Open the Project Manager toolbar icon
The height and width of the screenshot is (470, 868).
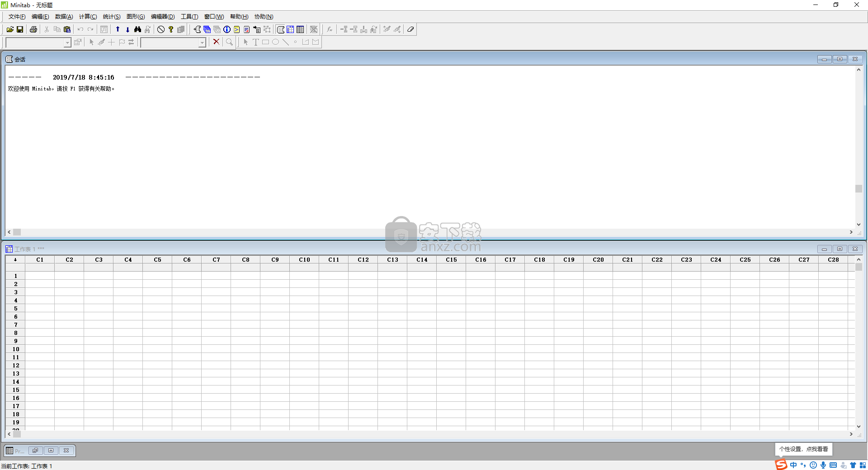pyautogui.click(x=300, y=29)
